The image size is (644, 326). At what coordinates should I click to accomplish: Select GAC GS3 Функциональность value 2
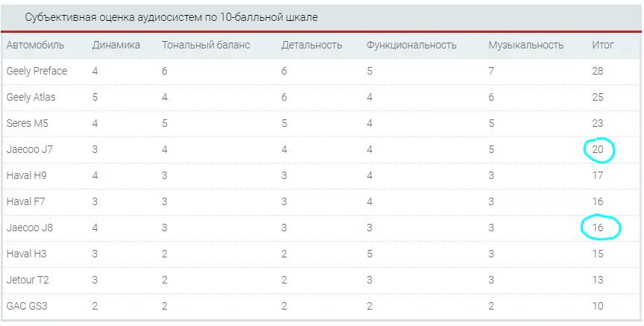370,307
